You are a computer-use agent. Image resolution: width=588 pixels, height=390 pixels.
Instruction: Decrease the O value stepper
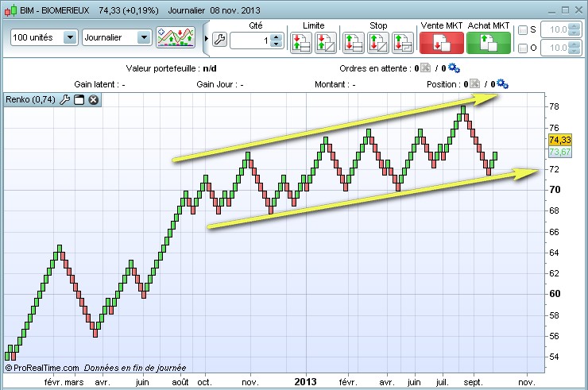pyautogui.click(x=574, y=52)
